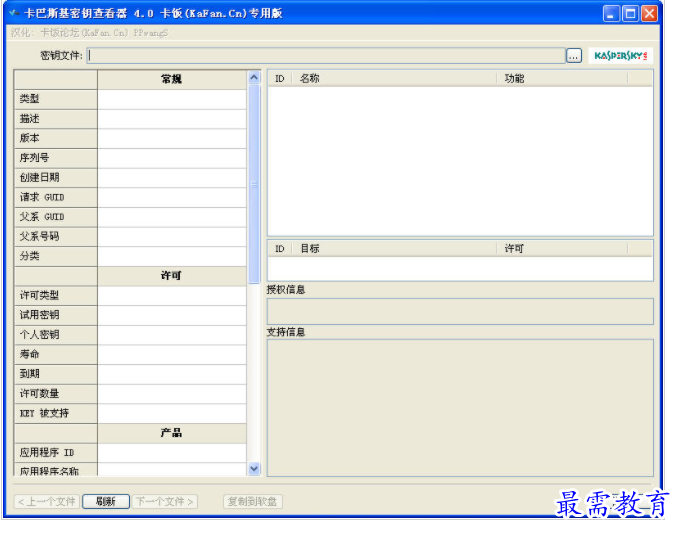Select the 分类 row label
Screen dimensions: 678x535
(56, 256)
